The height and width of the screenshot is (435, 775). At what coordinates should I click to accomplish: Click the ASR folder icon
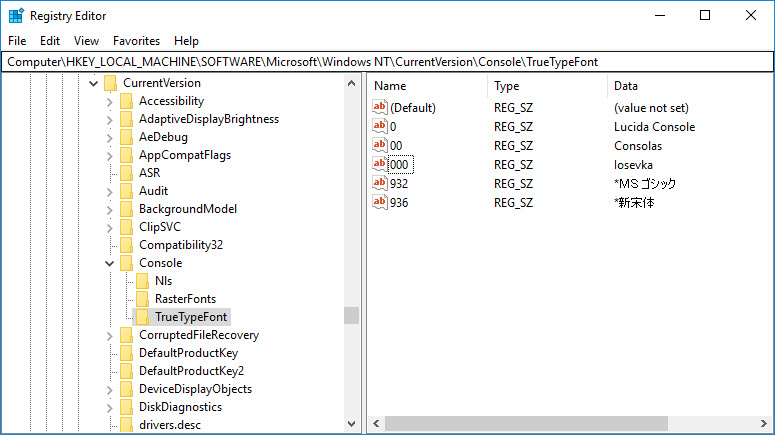pos(127,173)
